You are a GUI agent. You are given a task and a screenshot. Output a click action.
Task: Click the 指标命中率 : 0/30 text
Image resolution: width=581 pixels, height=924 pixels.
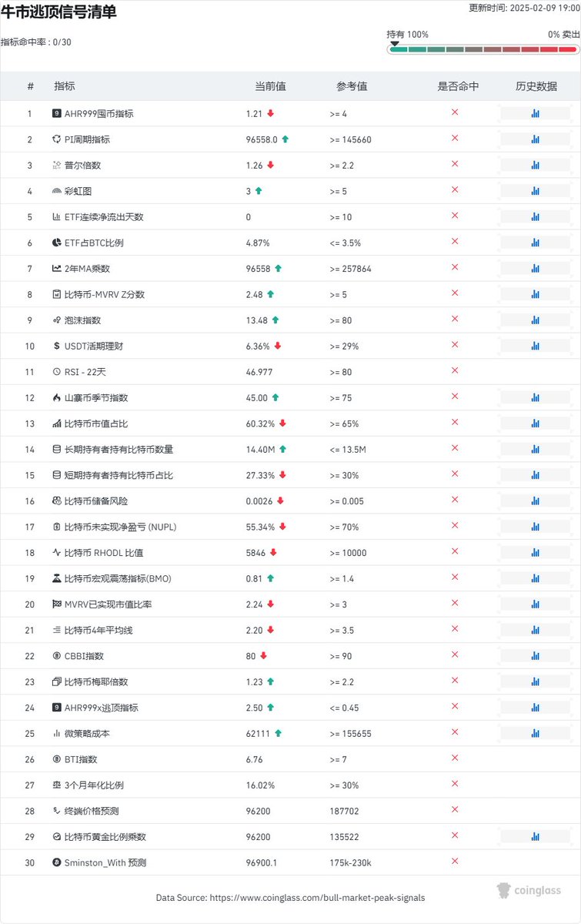click(36, 42)
